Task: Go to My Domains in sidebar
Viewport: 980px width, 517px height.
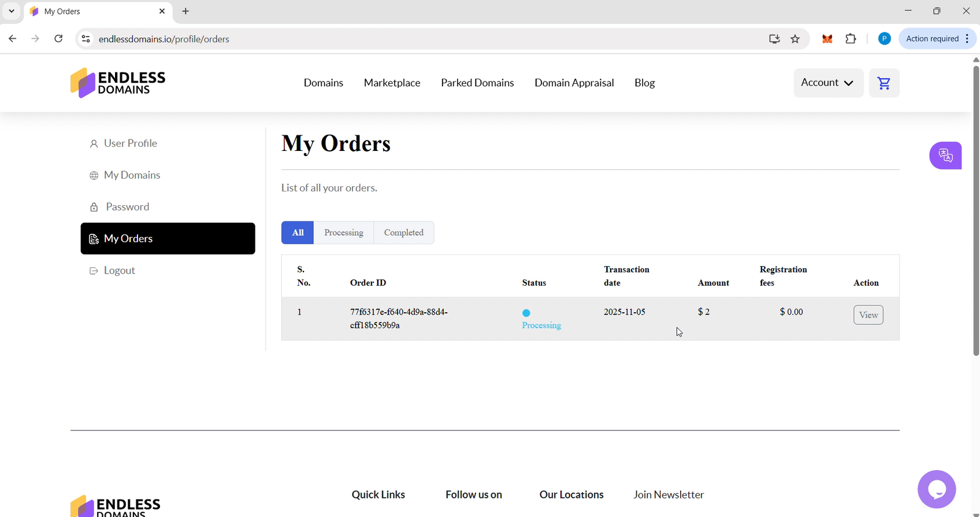Action: (132, 175)
